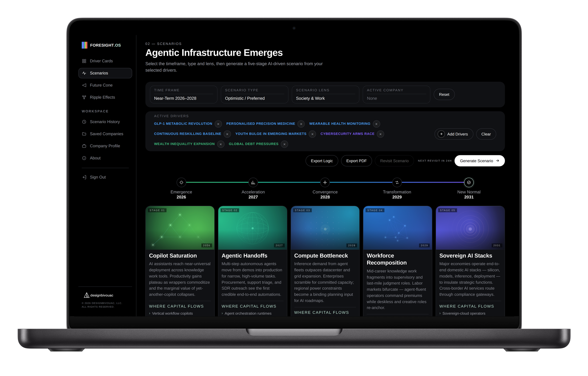
Task: Select the Acceleration 2027 timeline marker
Action: 253,183
